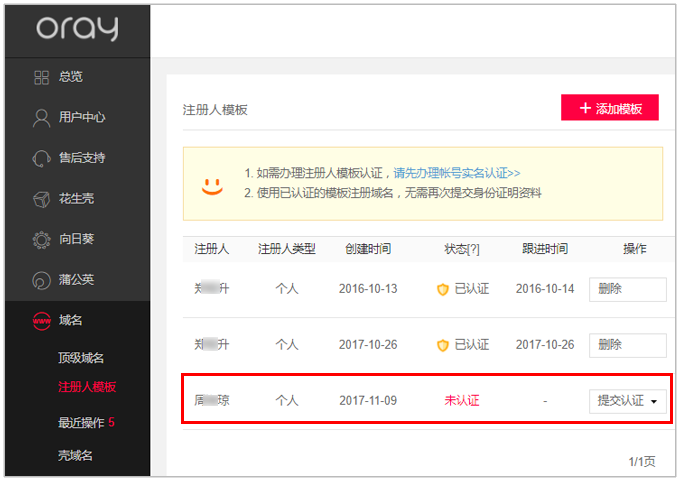Select 注册人模板 in sidebar
This screenshot has width=680, height=481.
(x=87, y=386)
